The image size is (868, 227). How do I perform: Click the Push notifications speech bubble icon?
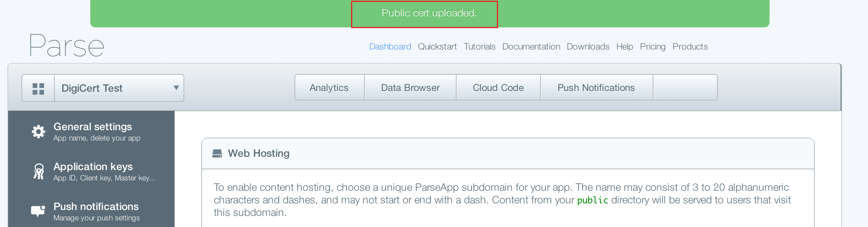click(x=38, y=211)
